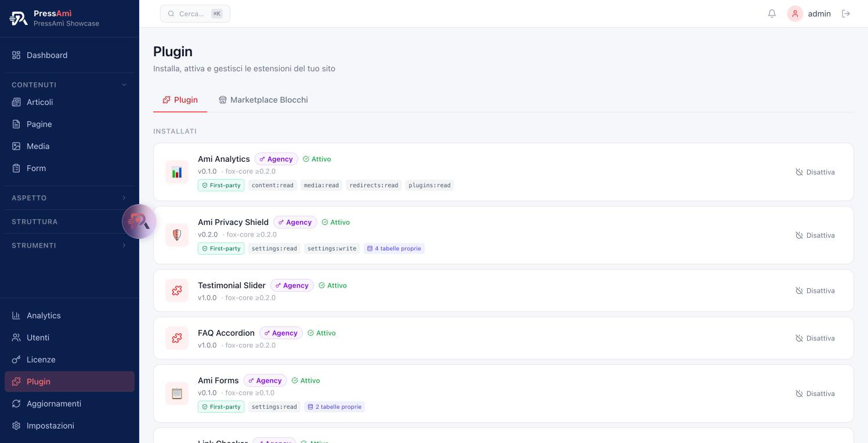Image resolution: width=868 pixels, height=443 pixels.
Task: Open Media library in sidebar
Action: [70, 146]
